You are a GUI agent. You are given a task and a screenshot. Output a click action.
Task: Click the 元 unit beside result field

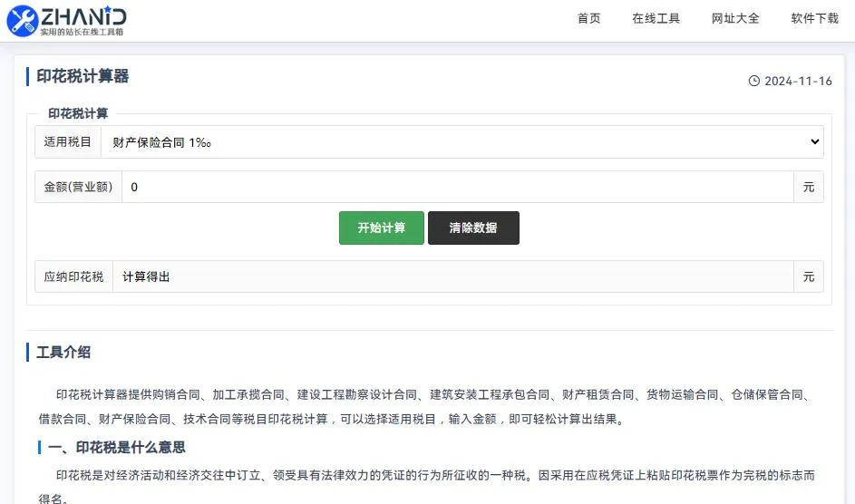tap(809, 276)
